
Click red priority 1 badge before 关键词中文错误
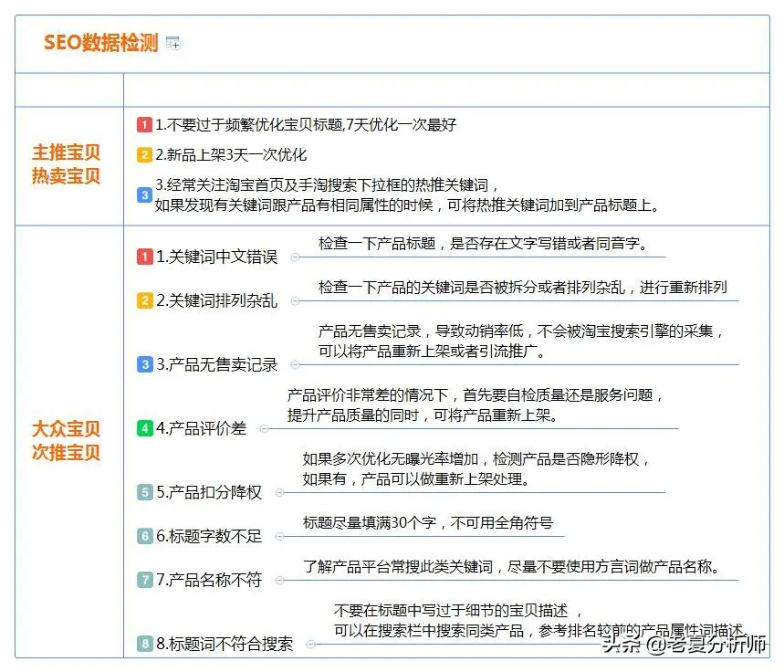pos(144,257)
